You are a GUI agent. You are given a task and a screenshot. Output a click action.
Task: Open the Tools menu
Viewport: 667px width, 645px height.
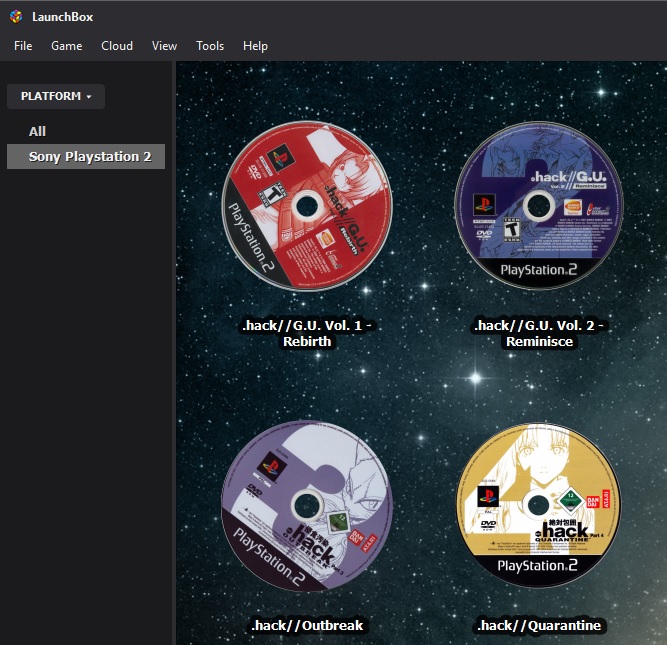coord(210,46)
